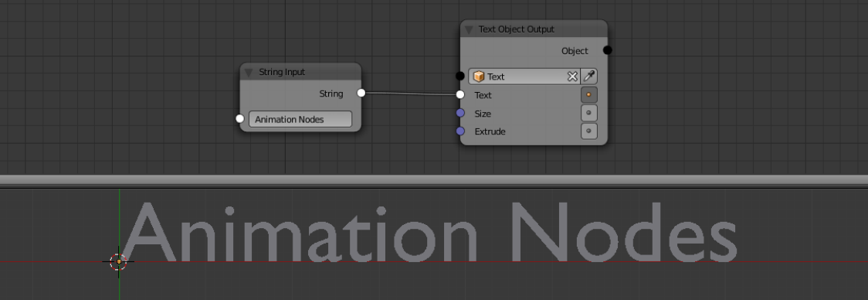This screenshot has width=868, height=300.
Task: Click the Object output socket
Action: click(x=607, y=50)
